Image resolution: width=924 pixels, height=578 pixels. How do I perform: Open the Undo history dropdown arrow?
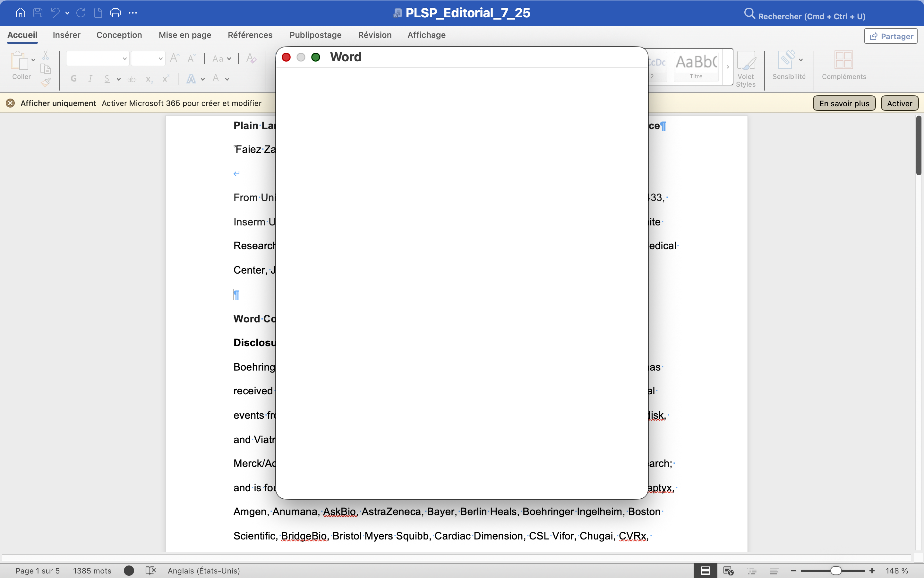point(67,13)
